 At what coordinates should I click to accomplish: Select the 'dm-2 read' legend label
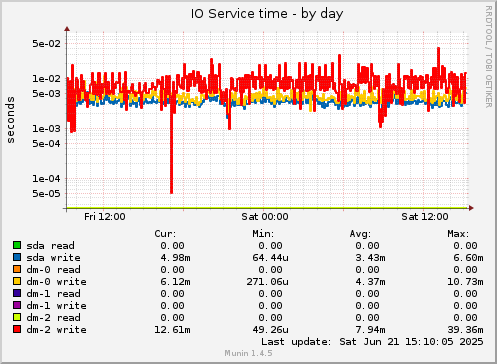53,318
